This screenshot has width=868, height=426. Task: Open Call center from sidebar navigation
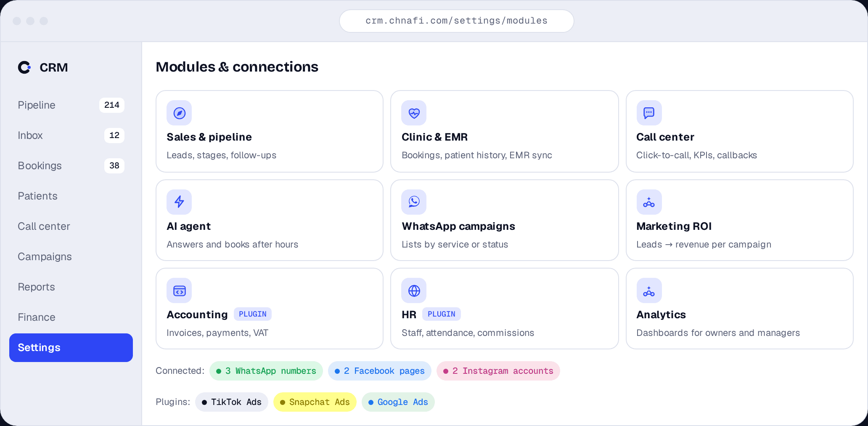click(x=71, y=226)
